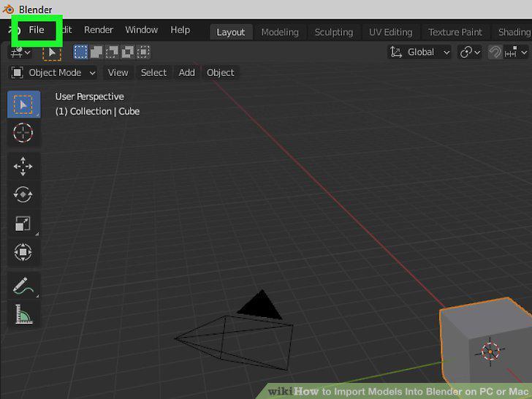
Task: Switch to the Texture Paint workspace tab
Action: [x=455, y=32]
